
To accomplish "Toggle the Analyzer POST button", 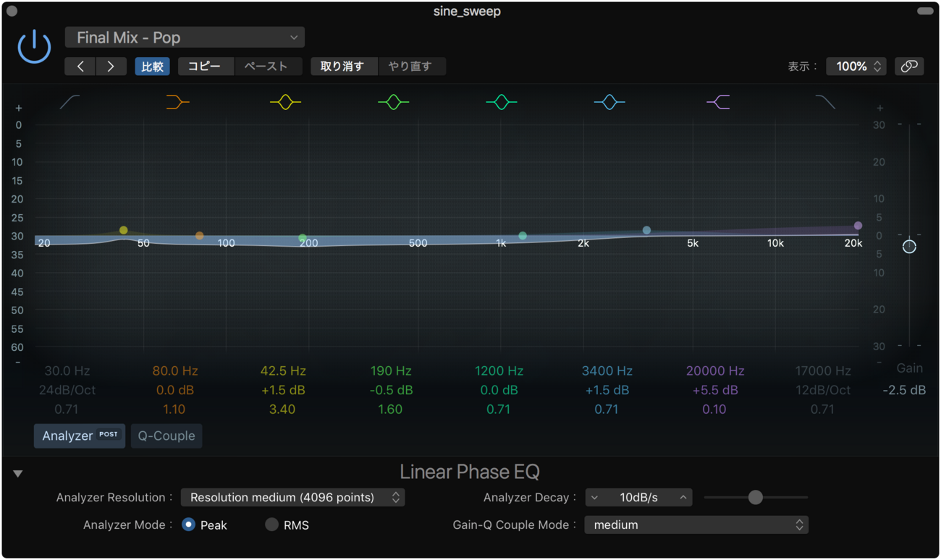I will [80, 436].
